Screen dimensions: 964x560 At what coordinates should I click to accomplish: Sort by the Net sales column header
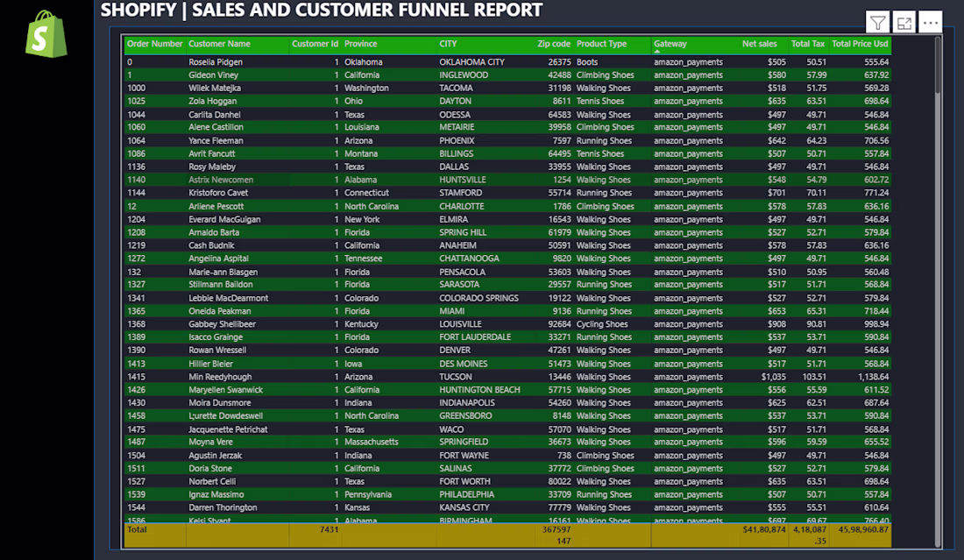click(759, 44)
